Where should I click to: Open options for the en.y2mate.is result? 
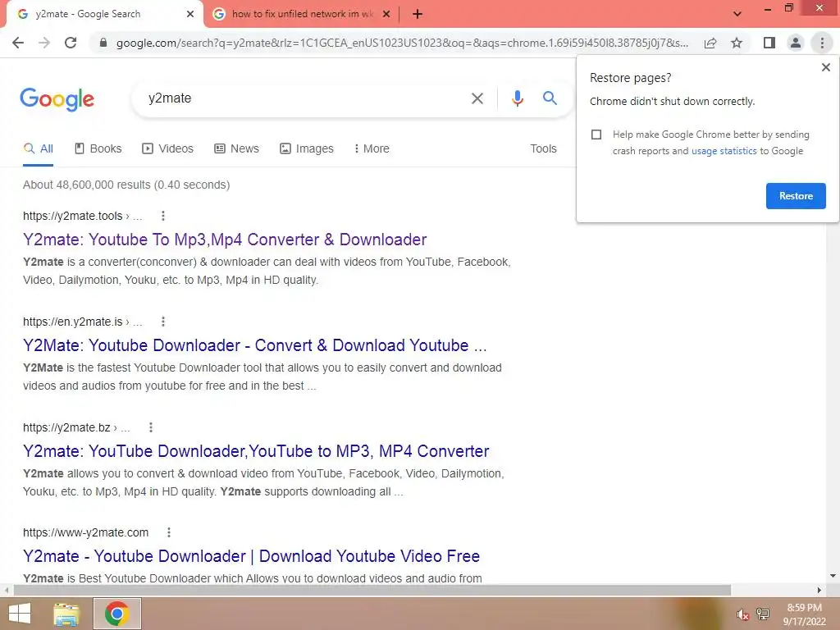coord(163,322)
